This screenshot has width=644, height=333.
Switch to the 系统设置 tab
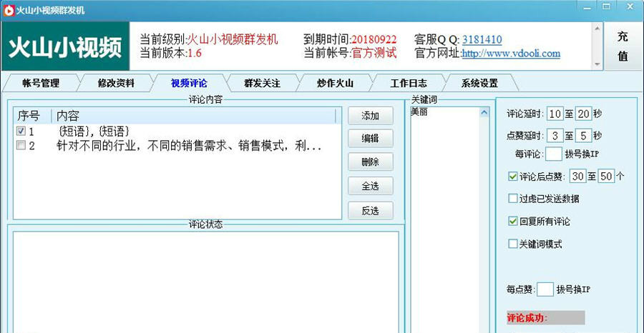coord(479,83)
